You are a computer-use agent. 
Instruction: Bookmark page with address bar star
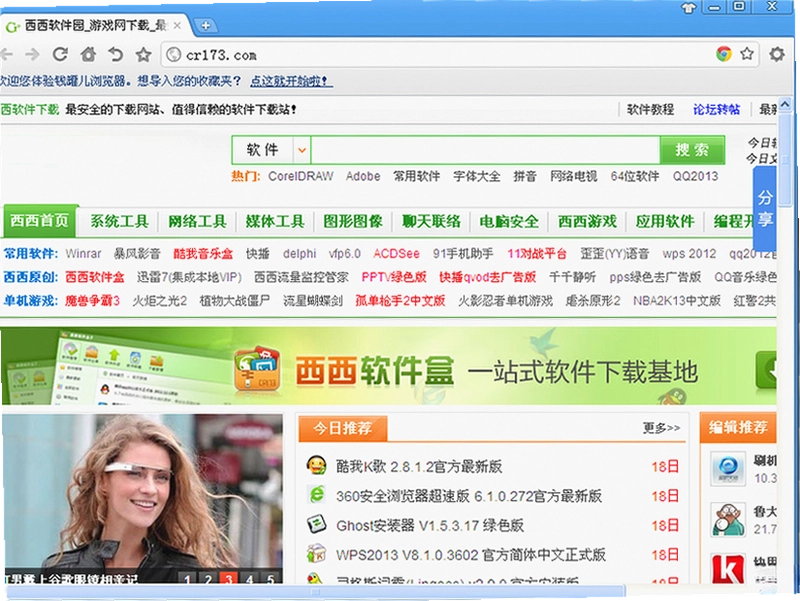pyautogui.click(x=747, y=54)
